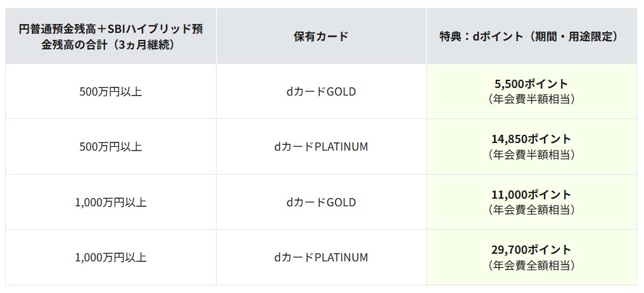This screenshot has height=293, width=644.
Task: Click the deposit balance column header
Action: 110,37
